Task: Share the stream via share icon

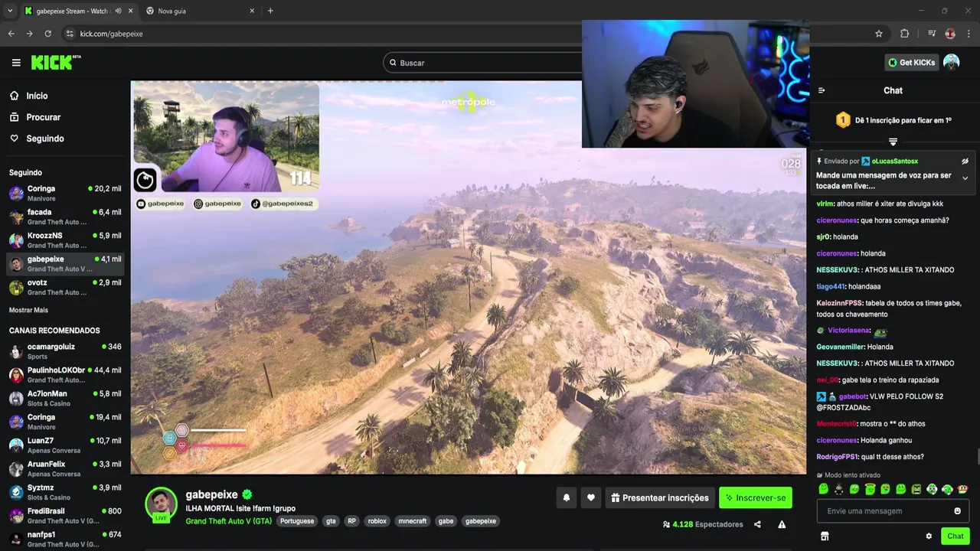Action: pyautogui.click(x=757, y=524)
